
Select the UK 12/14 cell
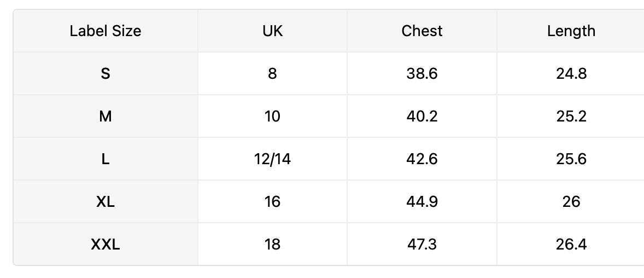(x=272, y=159)
